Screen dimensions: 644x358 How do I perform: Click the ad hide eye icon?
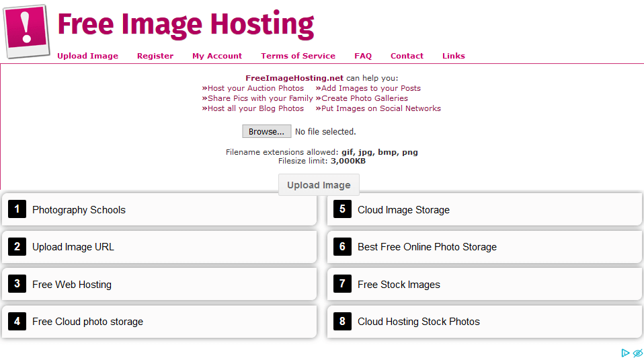[x=637, y=353]
